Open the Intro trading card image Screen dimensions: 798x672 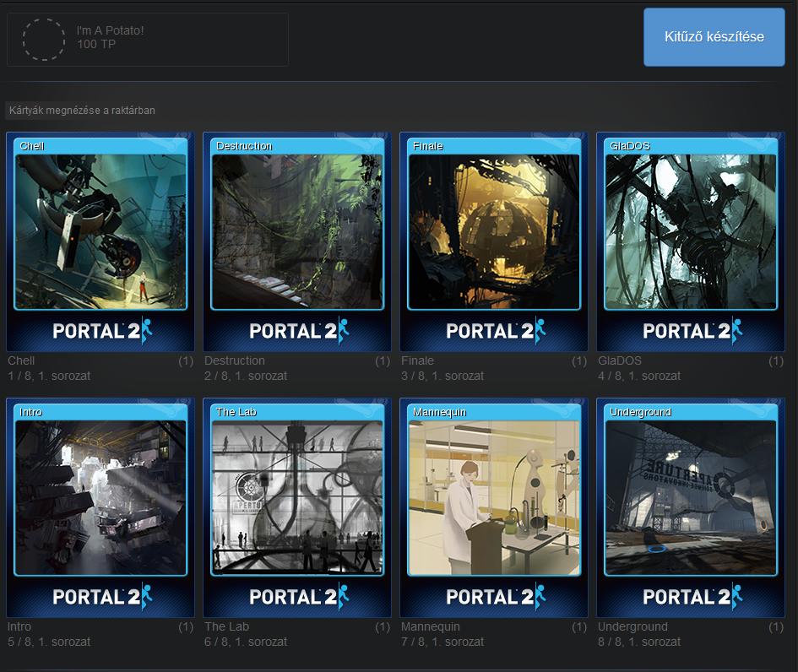coord(100,498)
